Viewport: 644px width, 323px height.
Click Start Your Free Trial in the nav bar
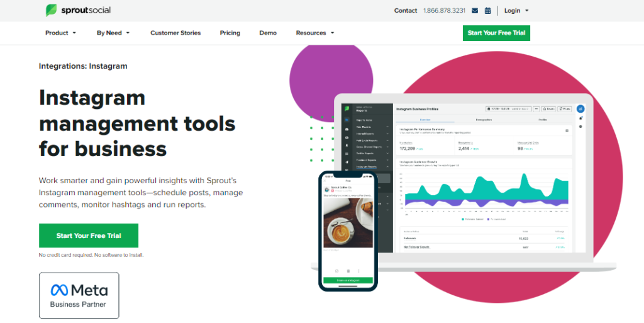point(496,33)
